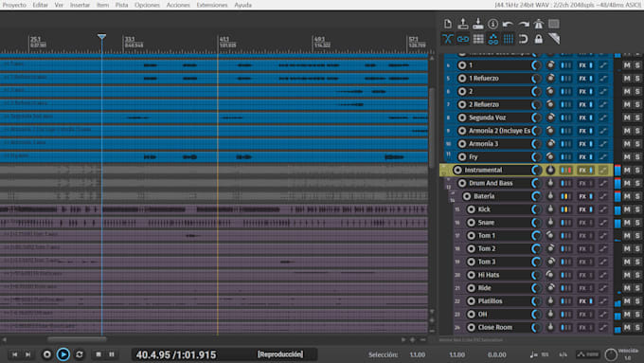
Task: Open project using upload arrow icon
Action: tap(463, 24)
